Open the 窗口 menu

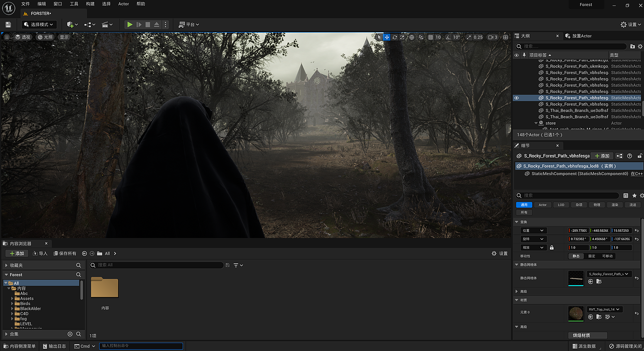[58, 4]
